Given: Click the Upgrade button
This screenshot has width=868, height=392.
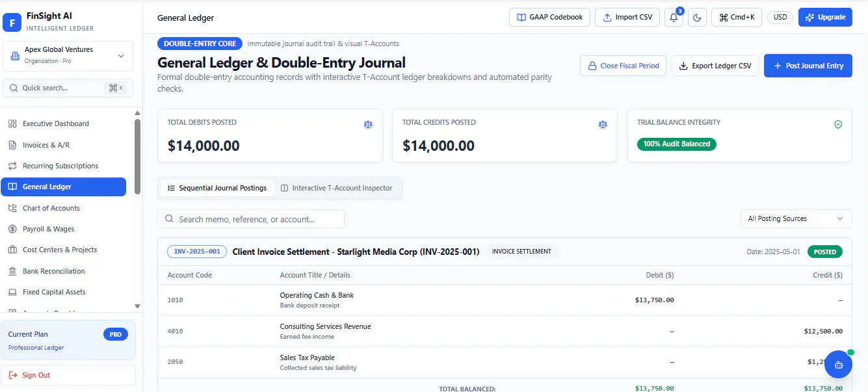Looking at the screenshot, I should point(825,18).
